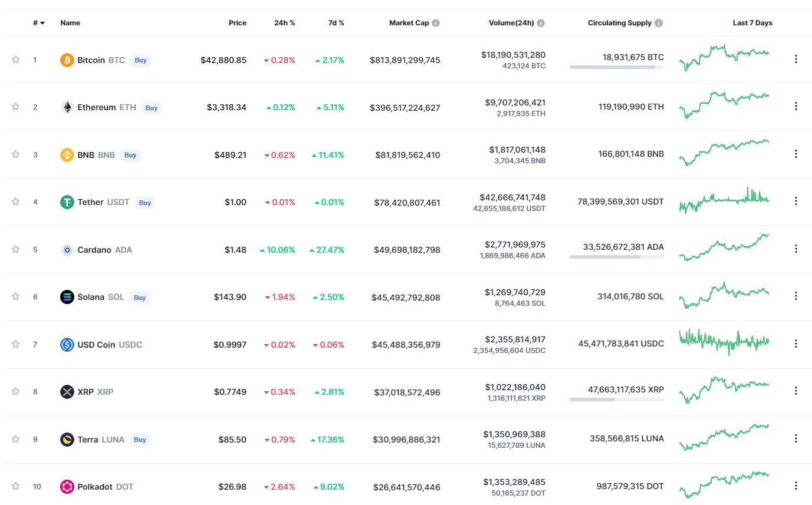Click the Buy button next to Terra LUNA
812x505 pixels.
(x=140, y=440)
